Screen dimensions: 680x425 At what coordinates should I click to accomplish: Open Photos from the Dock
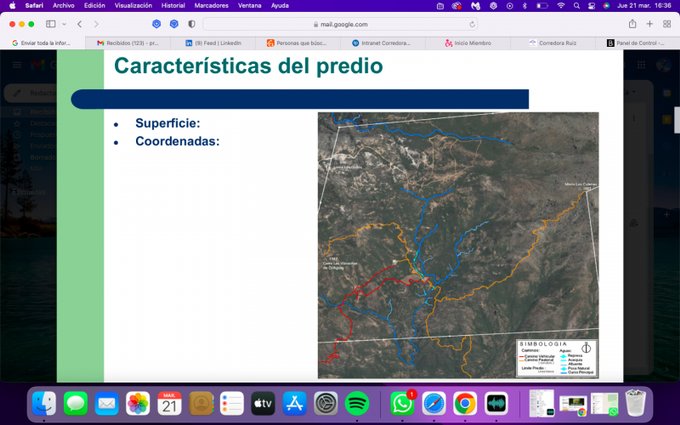click(138, 404)
